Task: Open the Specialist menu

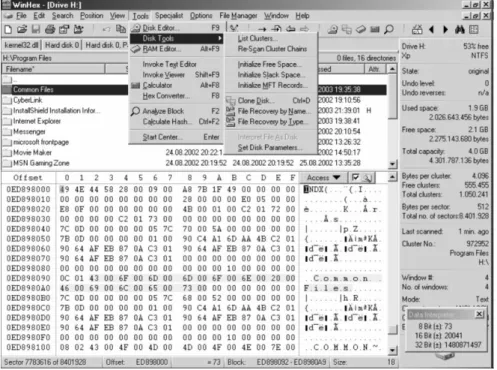Action: (169, 16)
